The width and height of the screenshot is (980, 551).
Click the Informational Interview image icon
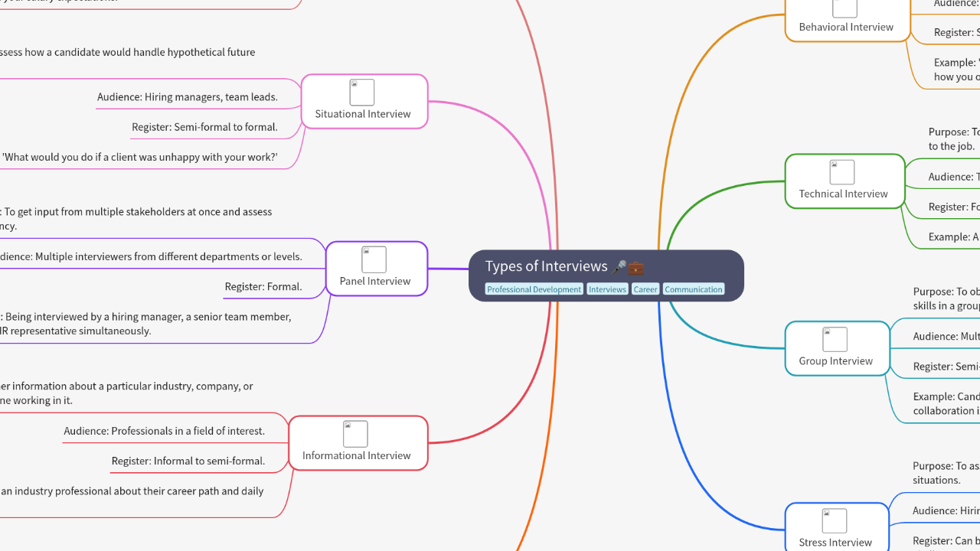click(355, 434)
